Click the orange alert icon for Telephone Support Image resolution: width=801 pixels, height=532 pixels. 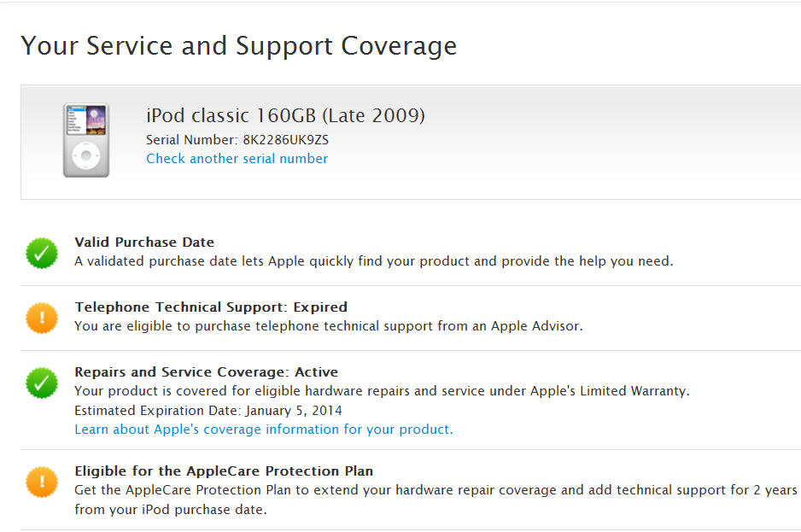click(x=41, y=319)
